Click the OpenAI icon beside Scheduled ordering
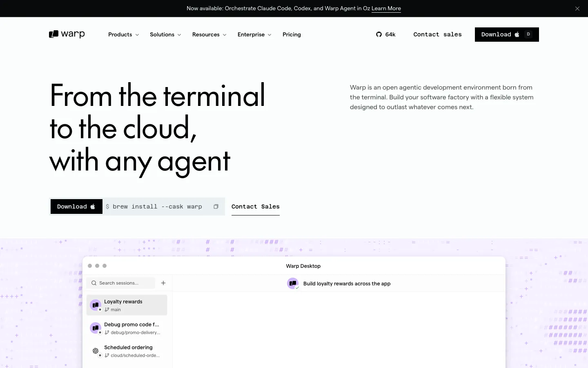This screenshot has height=368, width=588. tap(96, 351)
